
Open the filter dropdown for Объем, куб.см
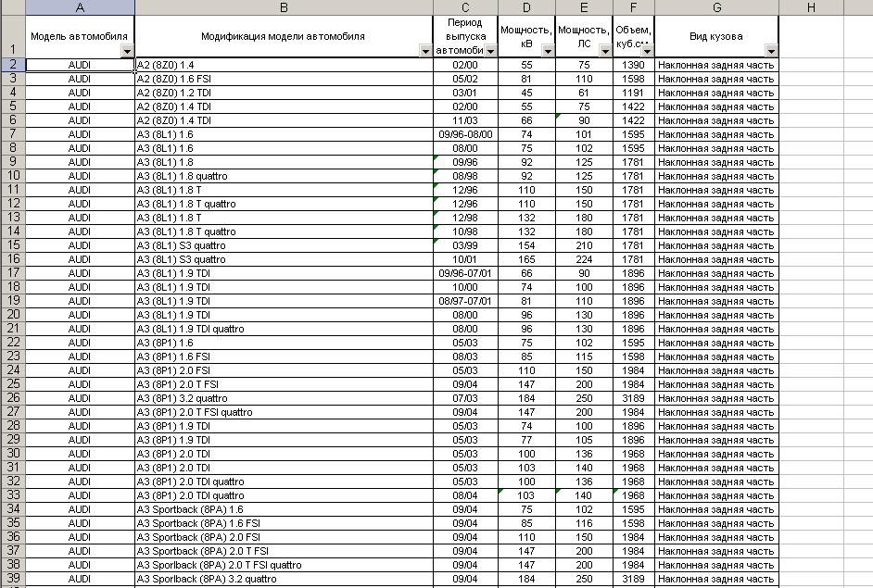coord(647,51)
